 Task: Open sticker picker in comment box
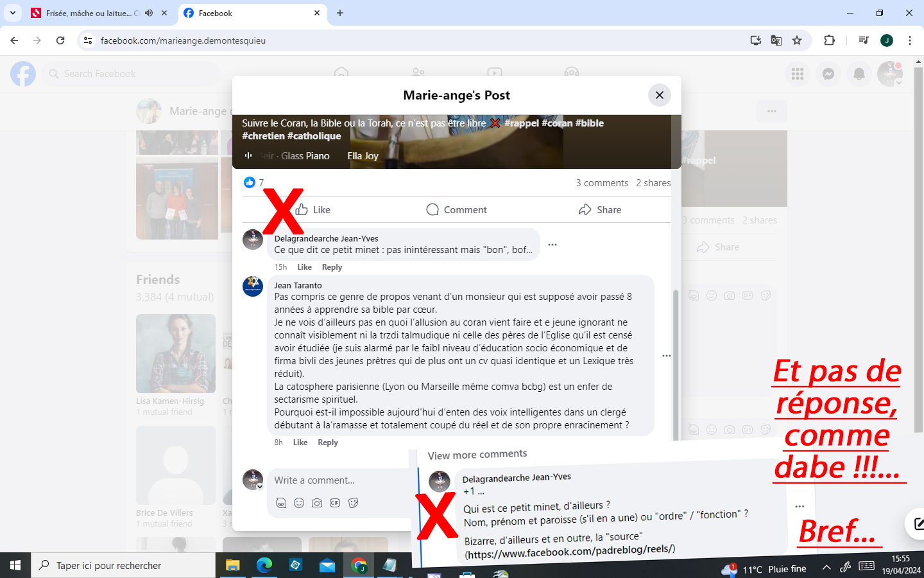(x=353, y=503)
